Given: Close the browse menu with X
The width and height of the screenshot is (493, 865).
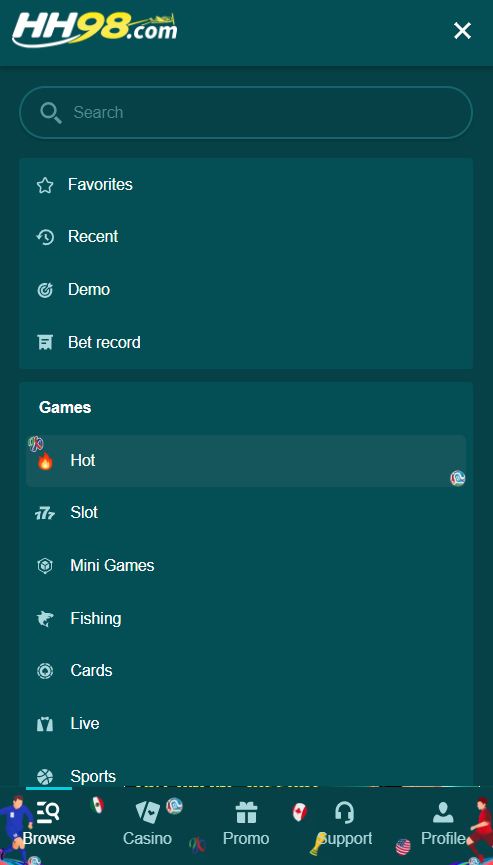Looking at the screenshot, I should [x=462, y=31].
